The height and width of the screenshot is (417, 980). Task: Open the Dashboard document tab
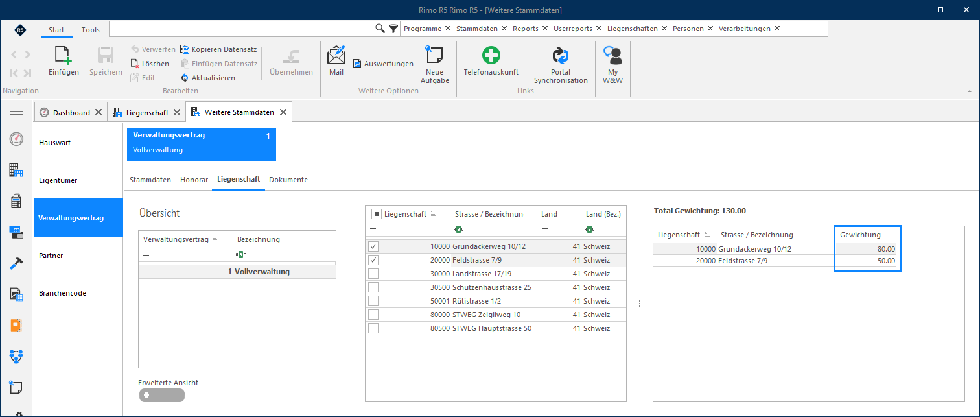coord(71,113)
